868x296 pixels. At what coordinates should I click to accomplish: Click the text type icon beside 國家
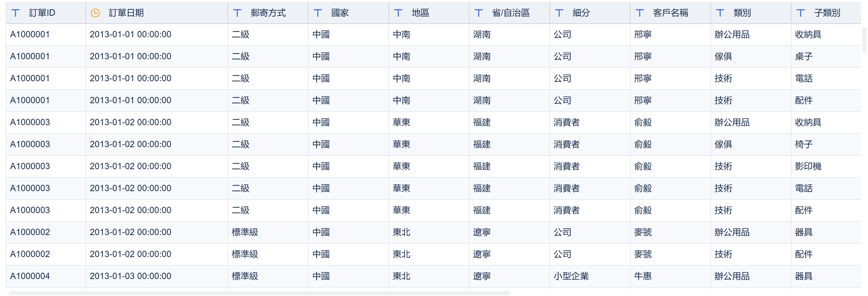[317, 13]
